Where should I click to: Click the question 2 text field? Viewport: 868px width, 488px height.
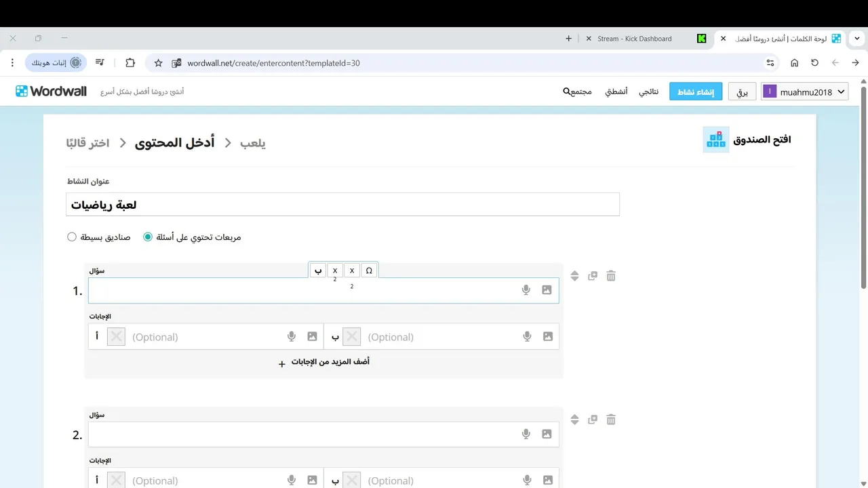(323, 434)
